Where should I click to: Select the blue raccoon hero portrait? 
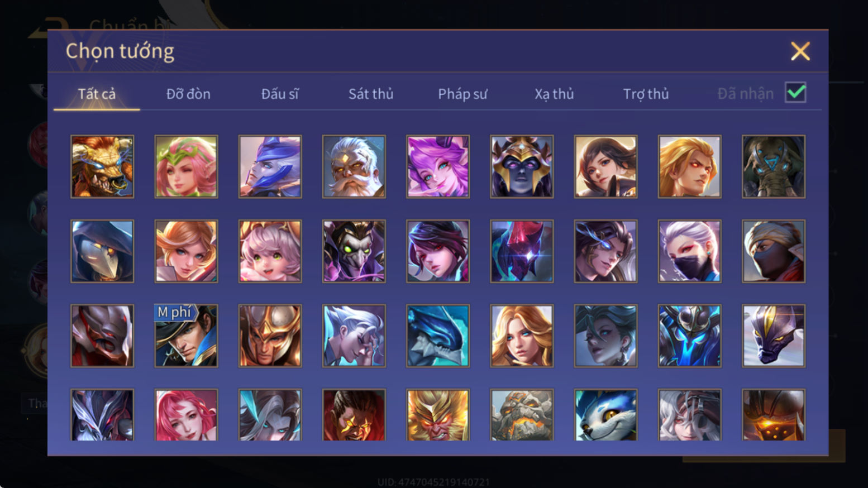(x=605, y=415)
